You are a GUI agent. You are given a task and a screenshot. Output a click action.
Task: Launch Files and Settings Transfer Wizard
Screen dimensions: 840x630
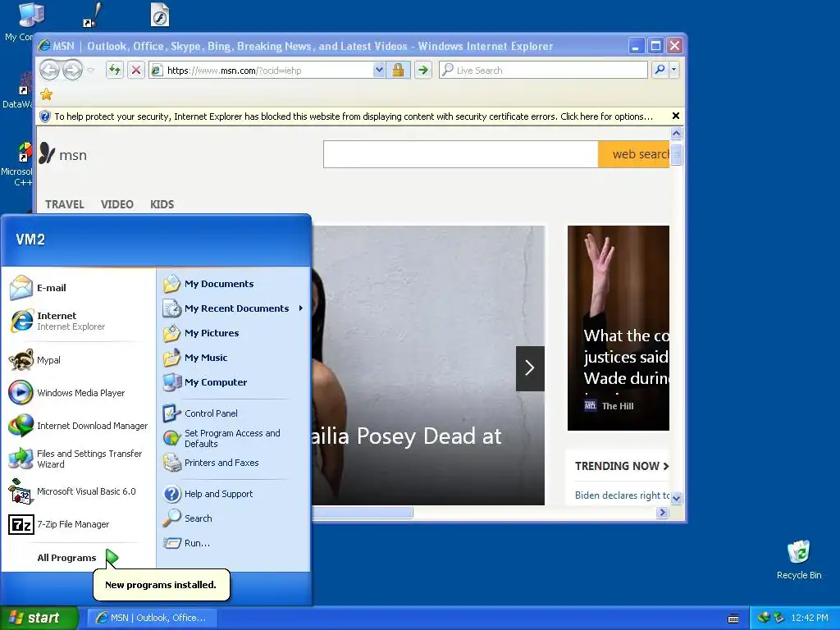coord(78,459)
